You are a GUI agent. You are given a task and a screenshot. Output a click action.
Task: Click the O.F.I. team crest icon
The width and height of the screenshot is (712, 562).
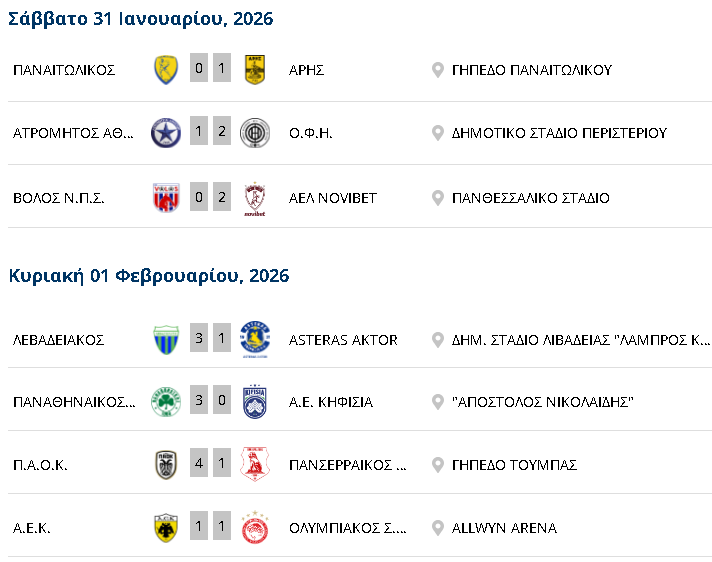254,133
